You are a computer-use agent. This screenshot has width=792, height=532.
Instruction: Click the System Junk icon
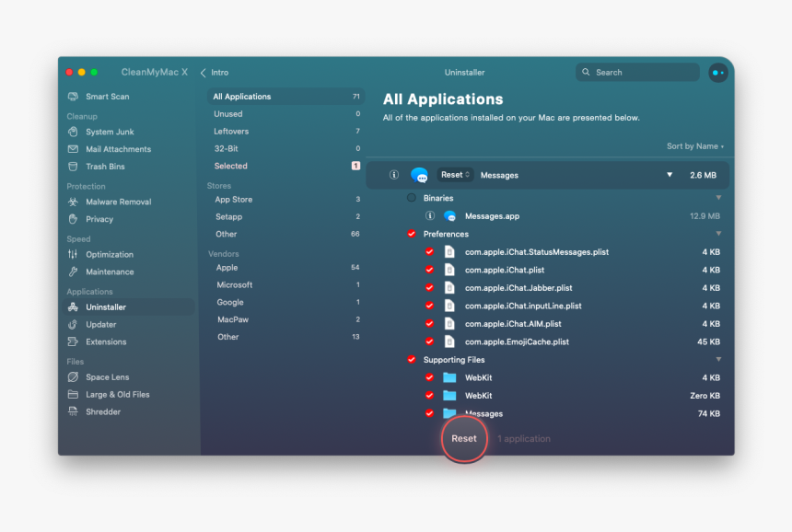74,132
